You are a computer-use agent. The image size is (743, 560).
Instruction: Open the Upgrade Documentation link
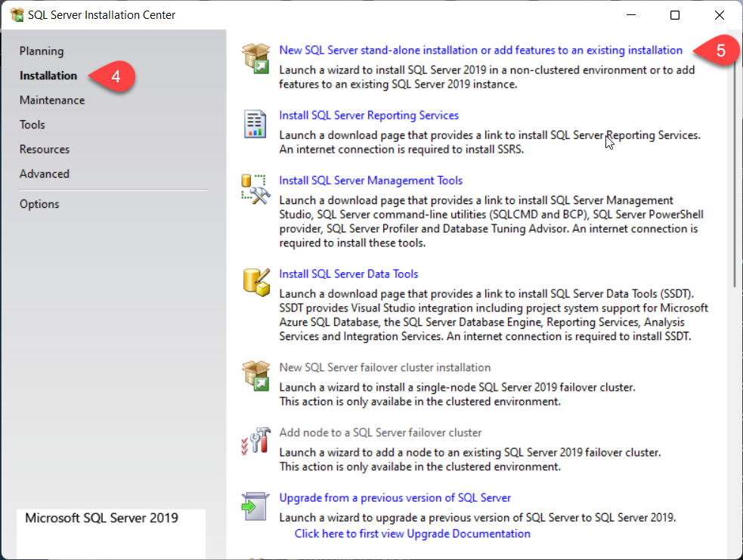(412, 534)
